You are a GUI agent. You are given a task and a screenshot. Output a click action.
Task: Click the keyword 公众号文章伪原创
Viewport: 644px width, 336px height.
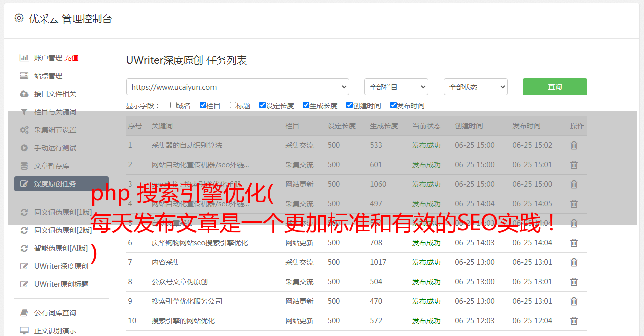click(180, 282)
